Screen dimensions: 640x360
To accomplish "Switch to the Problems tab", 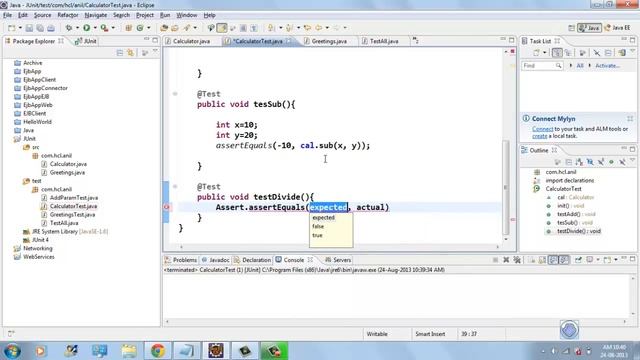I will (181, 260).
